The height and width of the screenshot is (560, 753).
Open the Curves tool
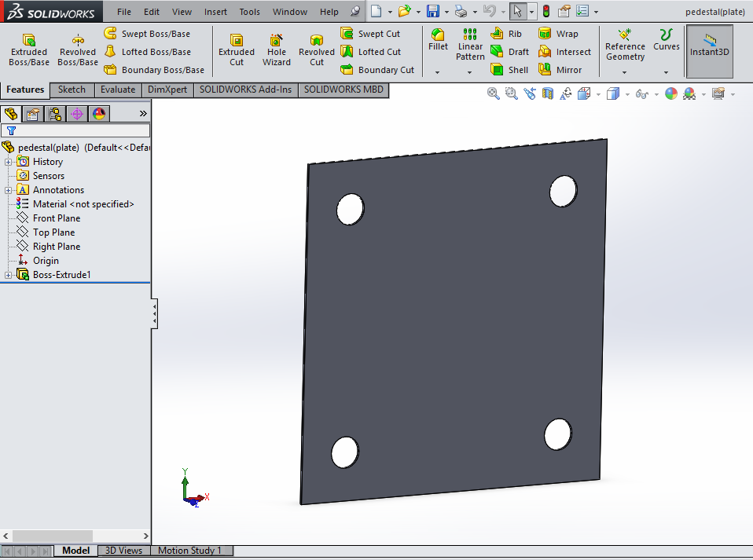pyautogui.click(x=666, y=39)
